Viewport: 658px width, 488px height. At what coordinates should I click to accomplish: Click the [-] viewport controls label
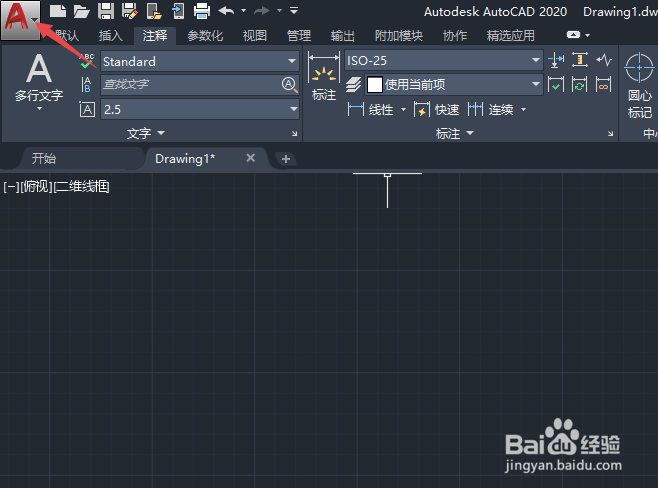tap(11, 187)
